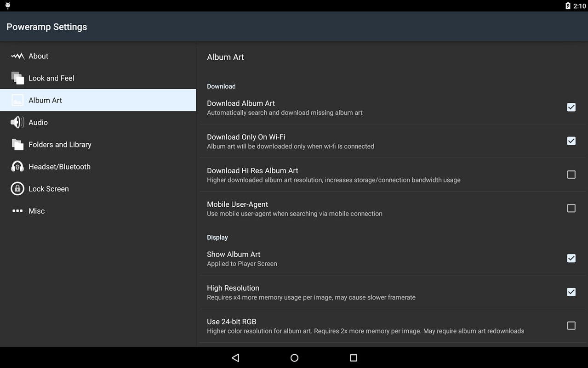Go to Folders and Library settings
588x368 pixels.
[98, 144]
